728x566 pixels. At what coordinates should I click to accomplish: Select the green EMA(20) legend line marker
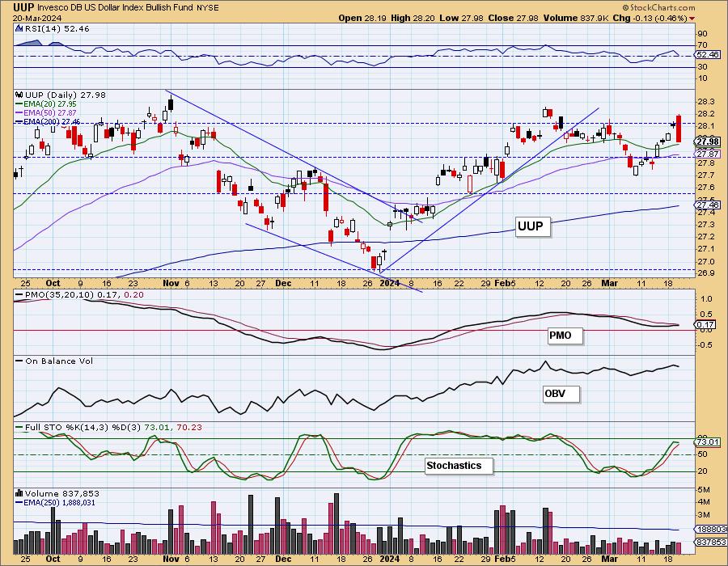tap(19, 104)
